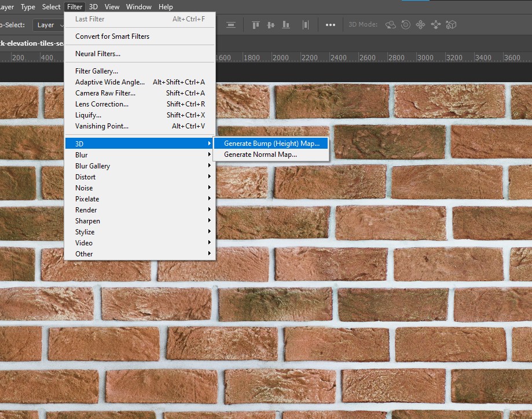532x419 pixels.
Task: Click the distribute icon left of Align top
Action: click(231, 25)
